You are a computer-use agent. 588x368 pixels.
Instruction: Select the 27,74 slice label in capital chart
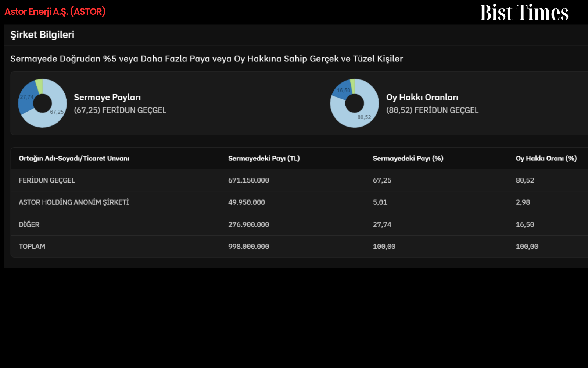(x=26, y=97)
